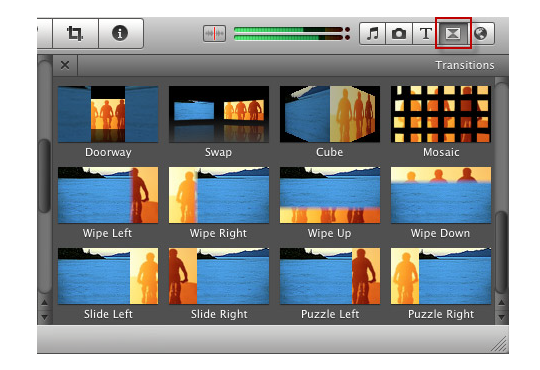
Task: Select the Swap transition thumbnail
Action: [219, 114]
